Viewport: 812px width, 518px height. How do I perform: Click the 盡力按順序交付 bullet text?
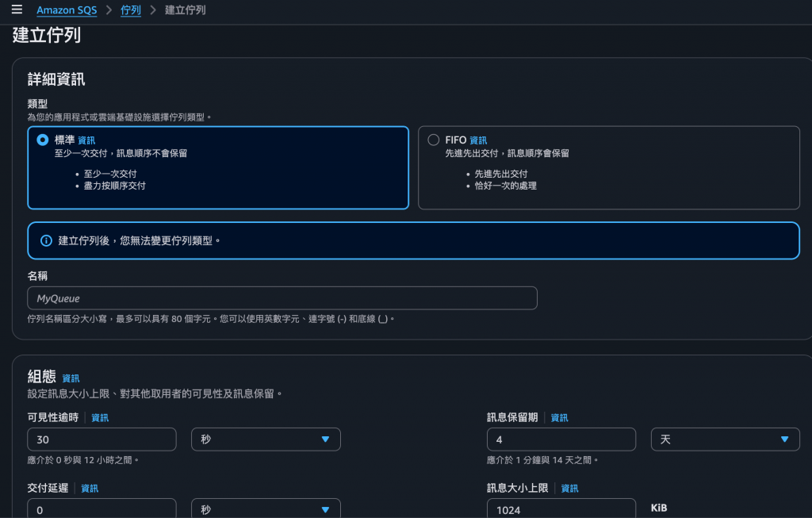pos(115,186)
